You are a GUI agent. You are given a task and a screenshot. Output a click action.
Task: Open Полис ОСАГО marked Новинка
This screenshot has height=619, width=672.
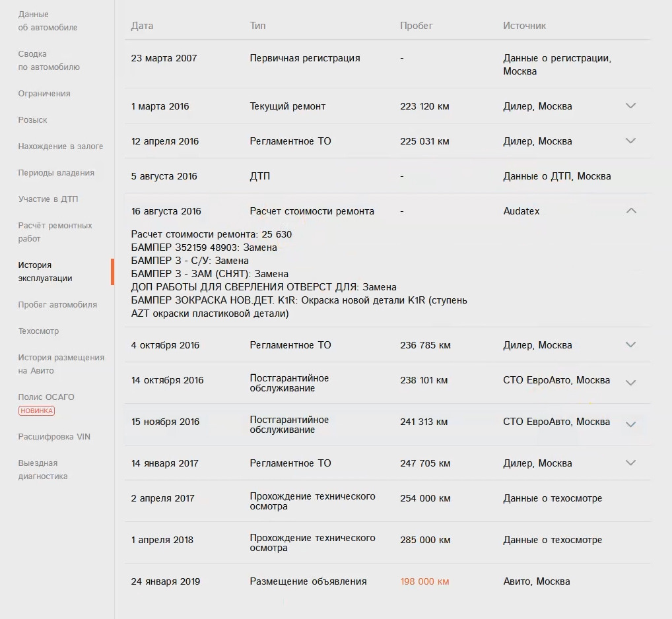click(x=46, y=397)
